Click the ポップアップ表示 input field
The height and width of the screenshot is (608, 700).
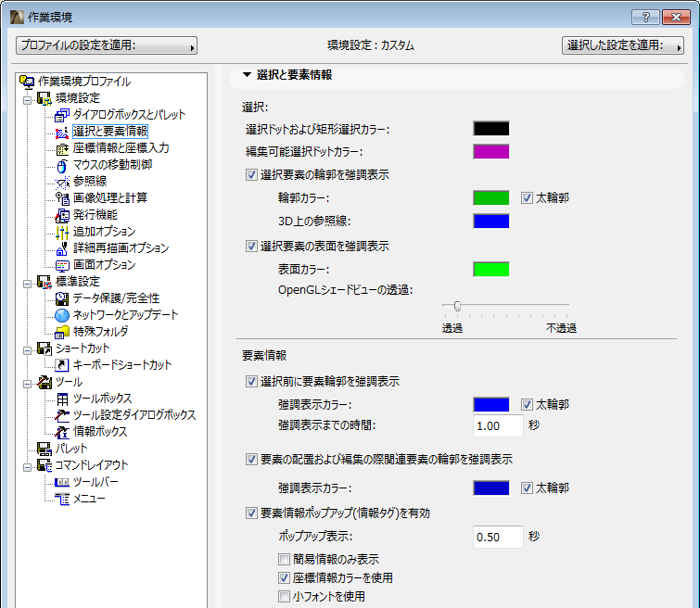point(498,537)
